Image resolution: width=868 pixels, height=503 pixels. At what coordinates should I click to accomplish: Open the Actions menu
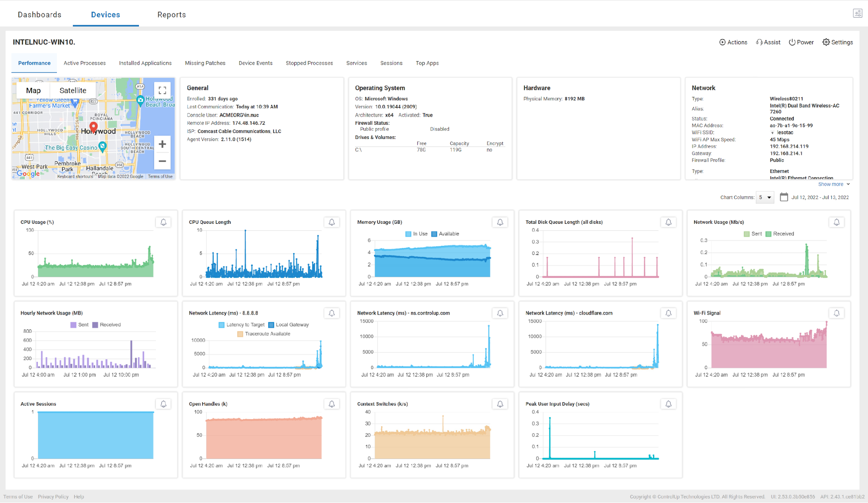pos(733,42)
